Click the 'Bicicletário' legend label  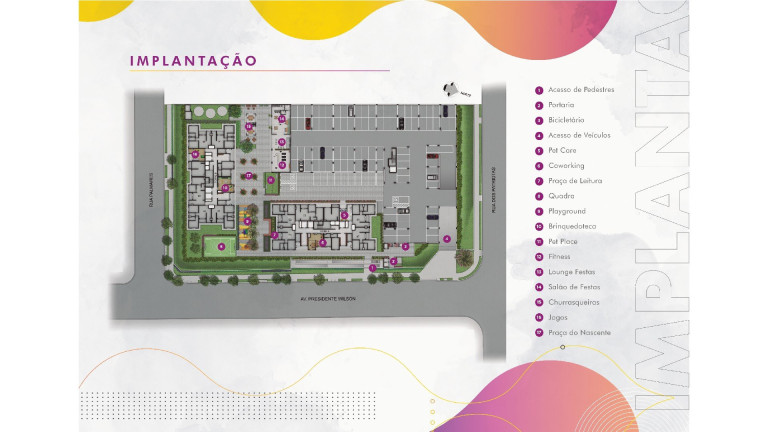(566, 120)
